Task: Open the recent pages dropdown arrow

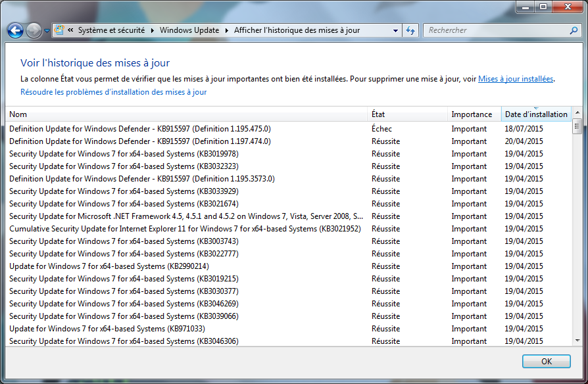Action: [x=47, y=31]
